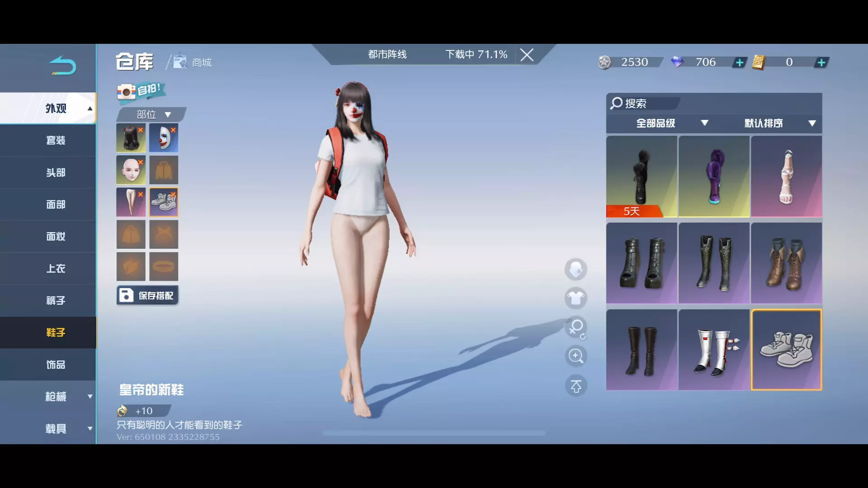
Task: Click the back arrow icon
Action: pyautogui.click(x=62, y=66)
